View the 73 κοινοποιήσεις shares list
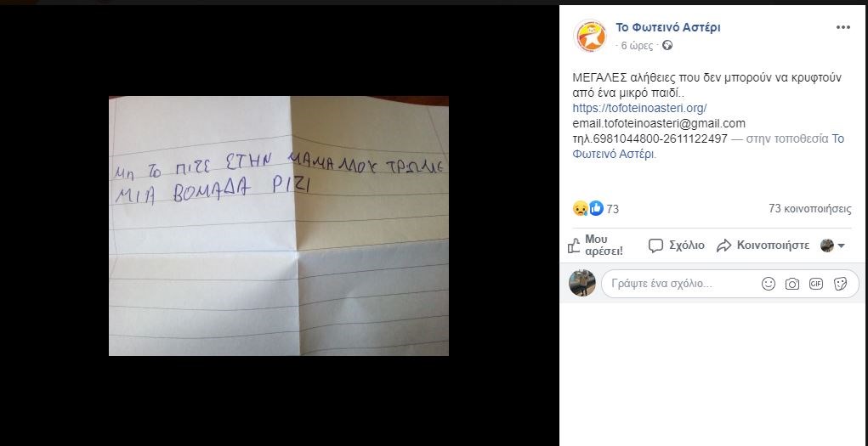Screen dimensions: 868x446 click(x=810, y=209)
